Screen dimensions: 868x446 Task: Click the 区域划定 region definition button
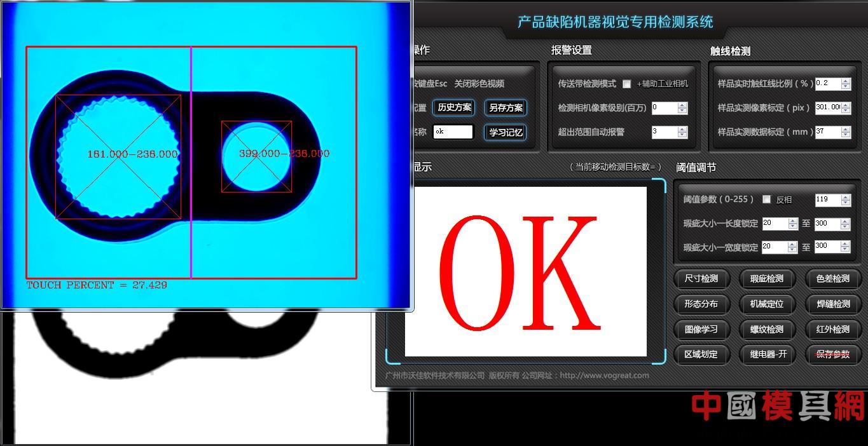701,355
